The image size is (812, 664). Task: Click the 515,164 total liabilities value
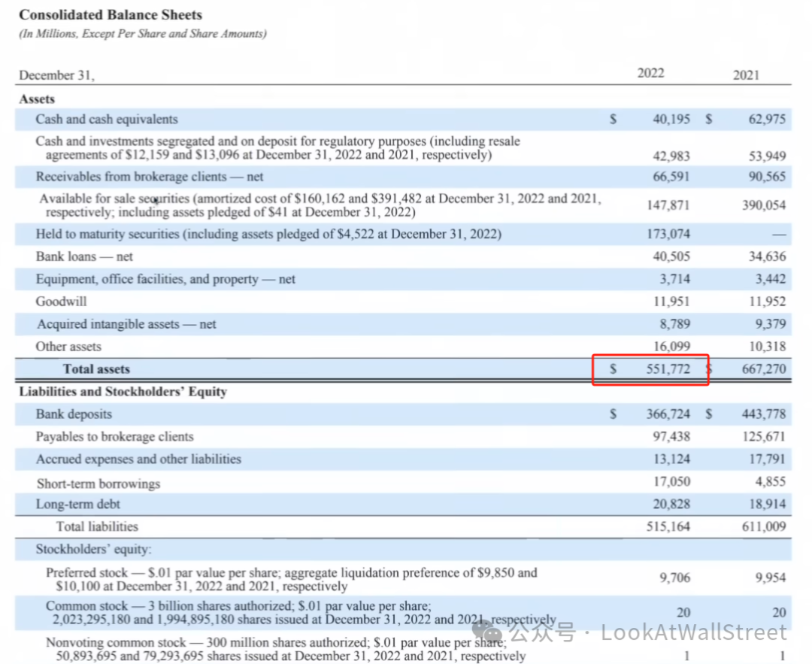click(668, 526)
